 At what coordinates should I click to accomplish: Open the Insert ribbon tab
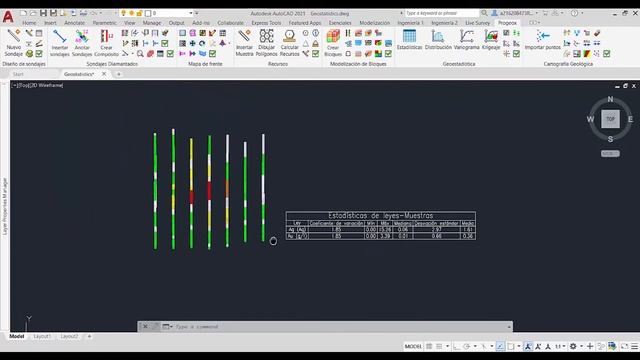click(x=50, y=23)
